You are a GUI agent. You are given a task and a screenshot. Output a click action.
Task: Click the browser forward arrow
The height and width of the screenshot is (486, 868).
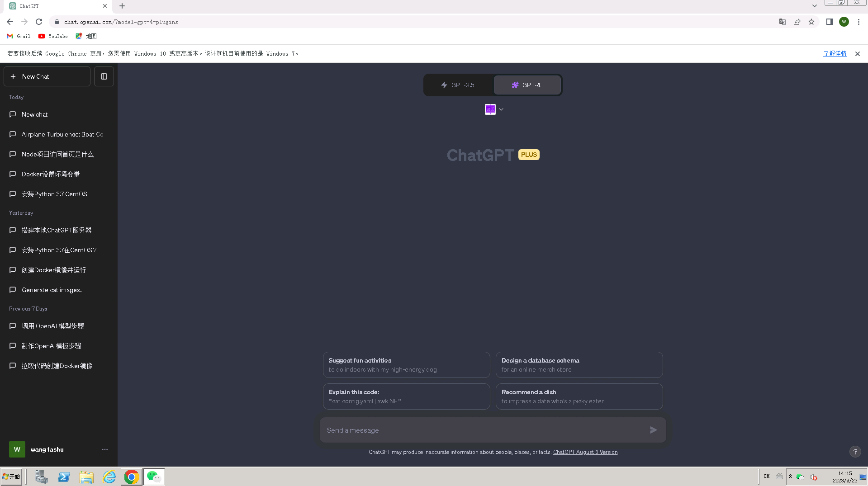24,22
